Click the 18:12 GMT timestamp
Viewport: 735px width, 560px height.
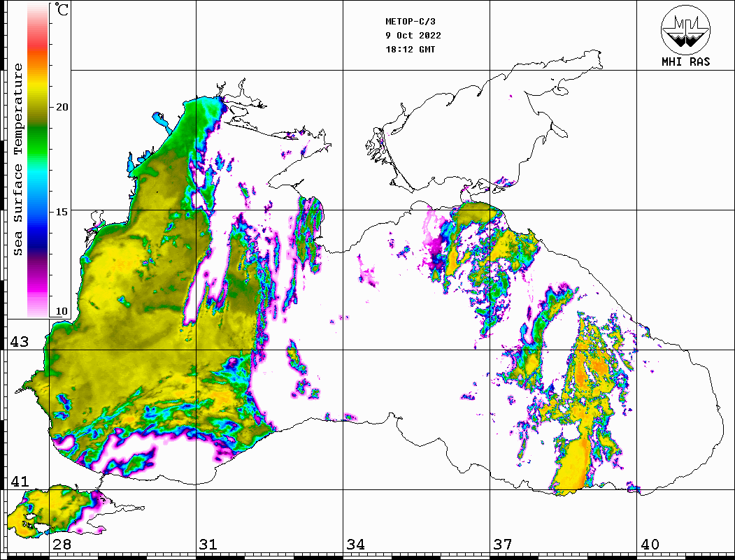410,50
